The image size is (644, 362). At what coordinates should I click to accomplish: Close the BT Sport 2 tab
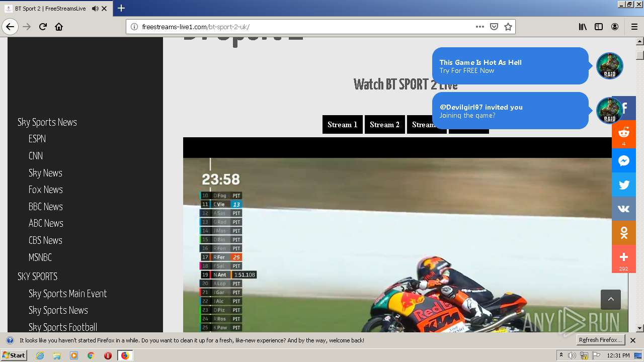104,9
